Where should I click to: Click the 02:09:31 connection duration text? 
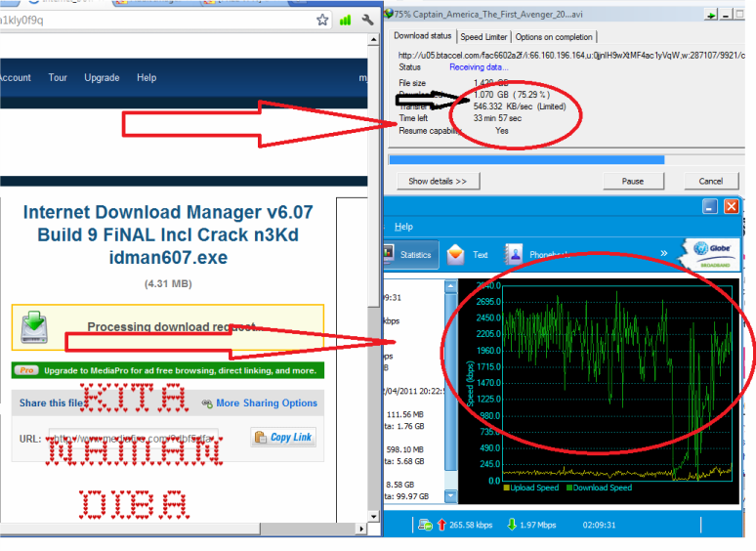[x=599, y=525]
